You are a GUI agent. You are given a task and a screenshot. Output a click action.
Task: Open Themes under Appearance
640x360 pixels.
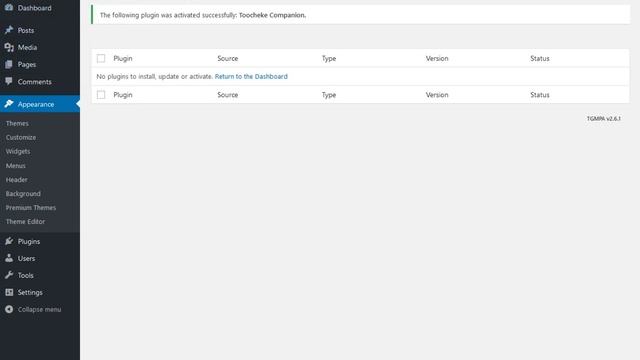[x=17, y=123]
